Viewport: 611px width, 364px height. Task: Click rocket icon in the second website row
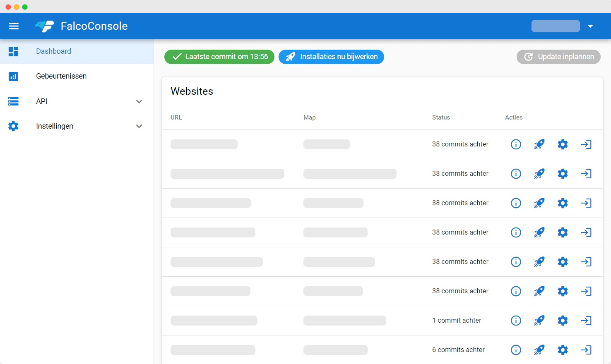(539, 174)
